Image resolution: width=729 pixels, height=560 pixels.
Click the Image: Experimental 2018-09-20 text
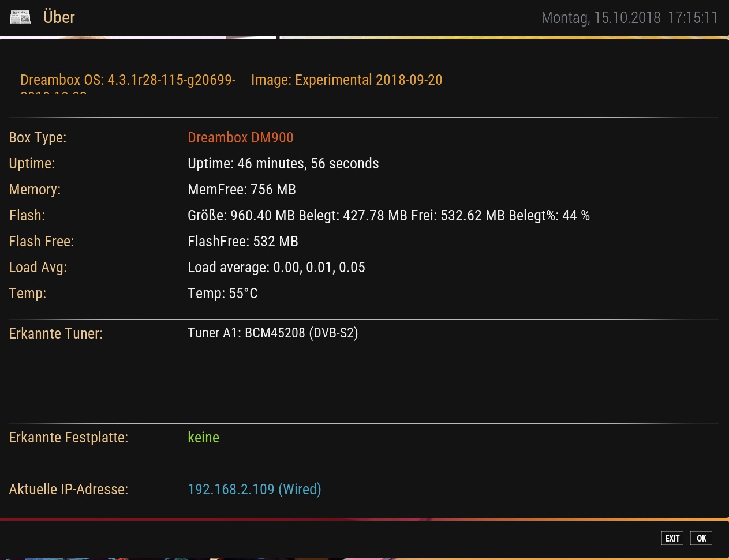click(346, 80)
